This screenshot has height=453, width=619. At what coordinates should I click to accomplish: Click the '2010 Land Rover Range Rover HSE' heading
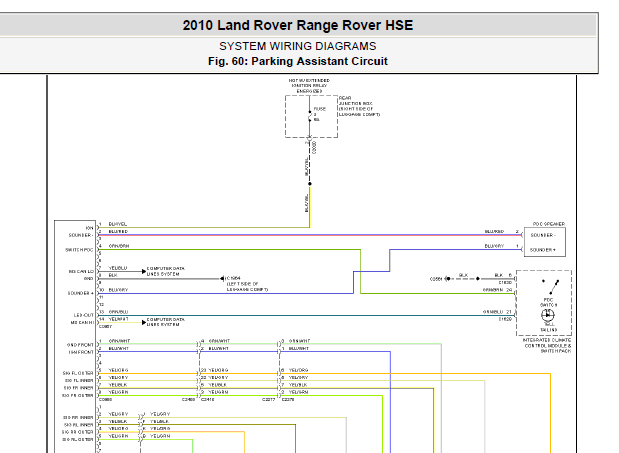tap(298, 25)
